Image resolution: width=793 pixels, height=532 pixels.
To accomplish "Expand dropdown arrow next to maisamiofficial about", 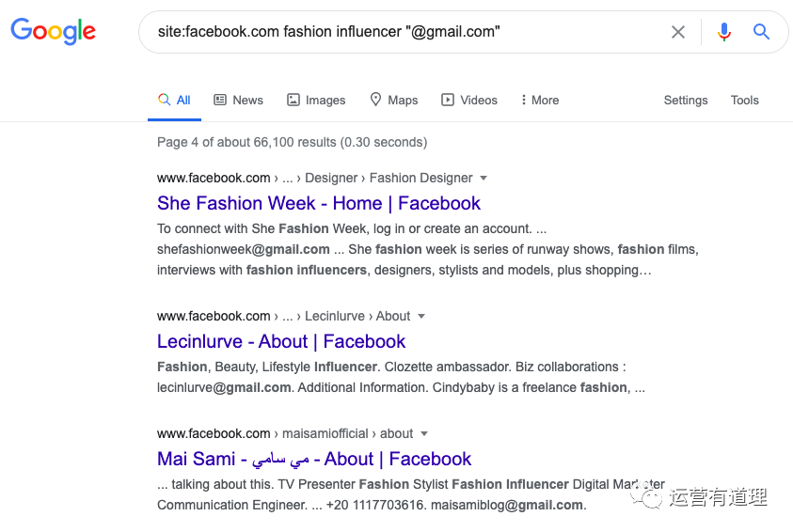I will [424, 433].
